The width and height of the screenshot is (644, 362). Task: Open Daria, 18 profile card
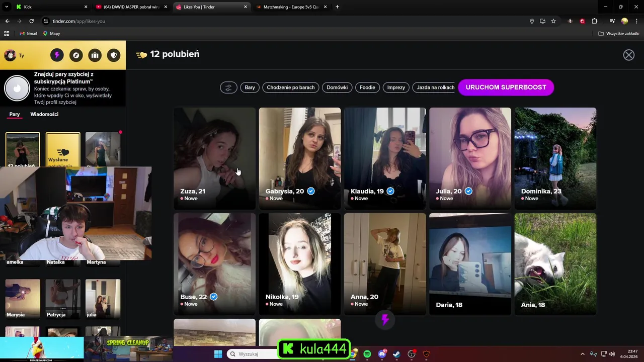click(x=470, y=264)
